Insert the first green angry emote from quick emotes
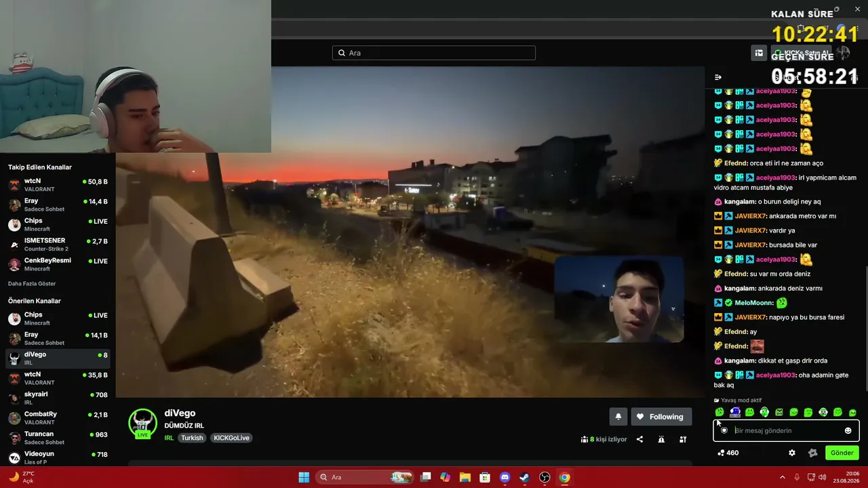 click(x=719, y=412)
